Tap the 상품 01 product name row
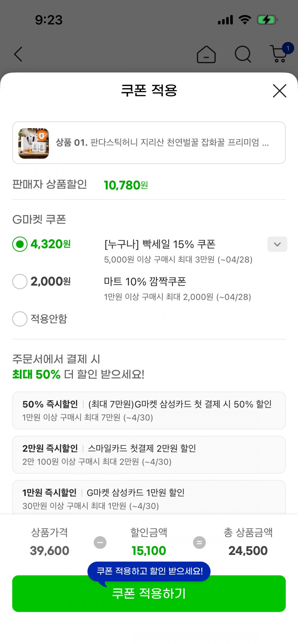Viewport: 298px width, 644px height. [x=162, y=143]
